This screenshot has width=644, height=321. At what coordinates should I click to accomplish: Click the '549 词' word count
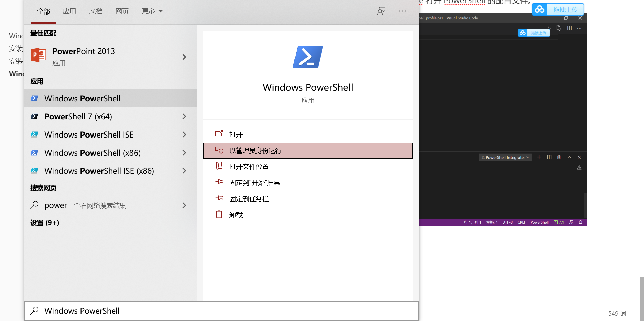pyautogui.click(x=617, y=313)
